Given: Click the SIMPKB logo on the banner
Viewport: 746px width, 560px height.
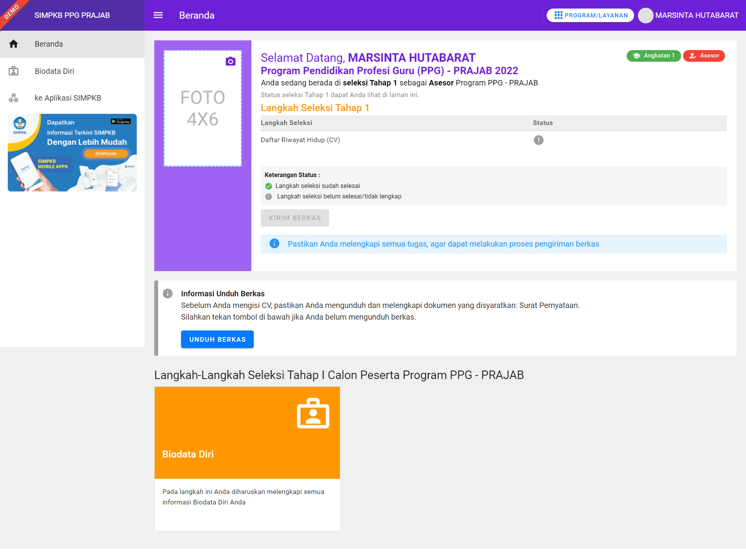Looking at the screenshot, I should 20,125.
